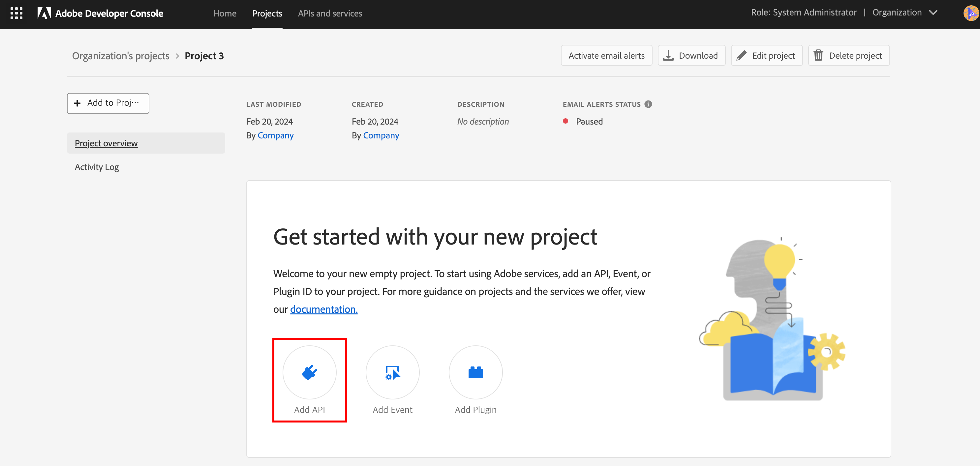Switch to the Home tab
Screen dimensions: 980x466
pos(225,13)
